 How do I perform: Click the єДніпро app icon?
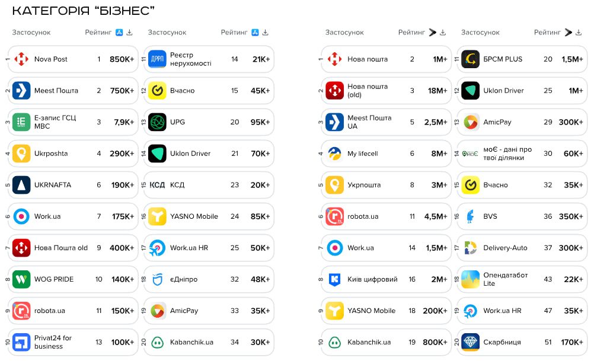coord(157,279)
